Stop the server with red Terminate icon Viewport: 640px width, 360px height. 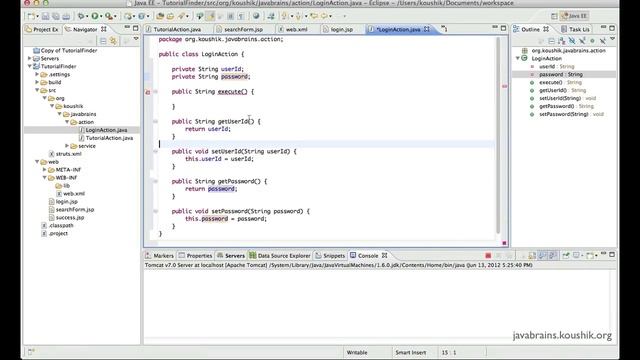pos(488,256)
